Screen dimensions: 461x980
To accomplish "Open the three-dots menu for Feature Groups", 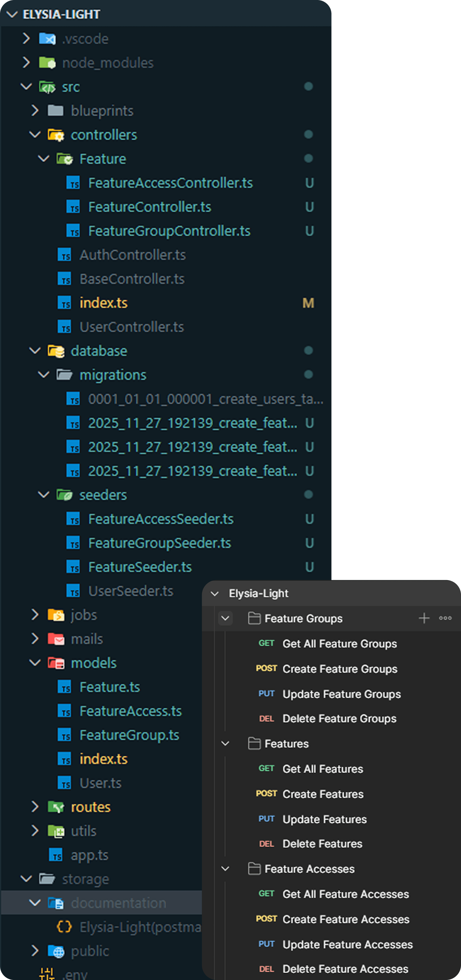I will pyautogui.click(x=445, y=618).
